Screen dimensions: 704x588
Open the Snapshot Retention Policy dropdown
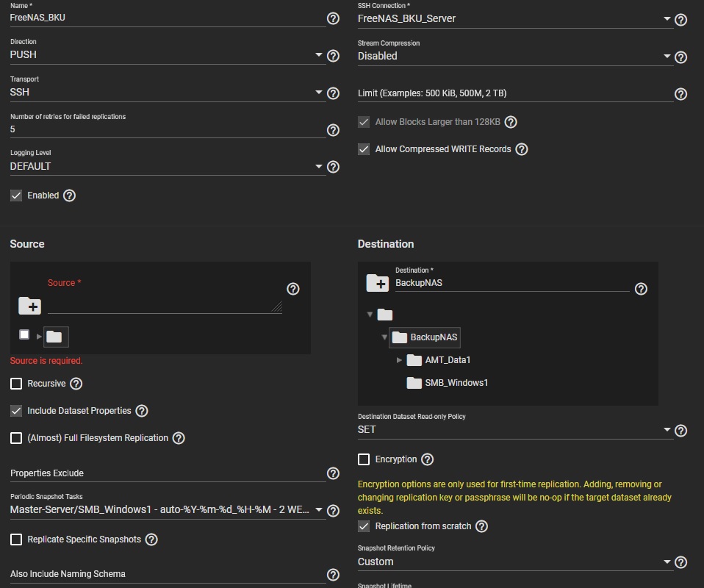[x=514, y=562]
